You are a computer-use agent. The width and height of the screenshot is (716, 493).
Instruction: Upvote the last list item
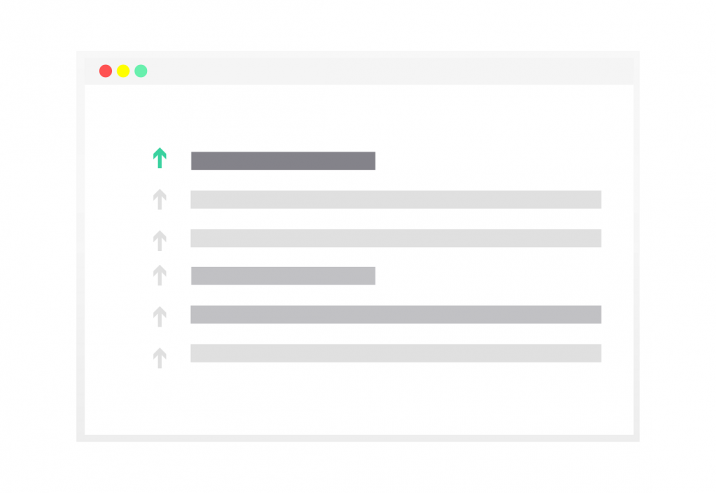pos(159,356)
